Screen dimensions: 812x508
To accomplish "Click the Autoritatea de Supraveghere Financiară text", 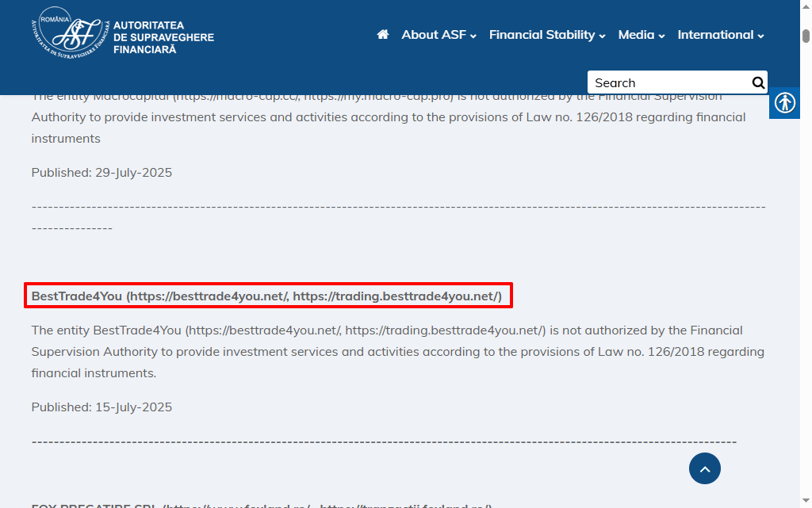I will tap(163, 37).
